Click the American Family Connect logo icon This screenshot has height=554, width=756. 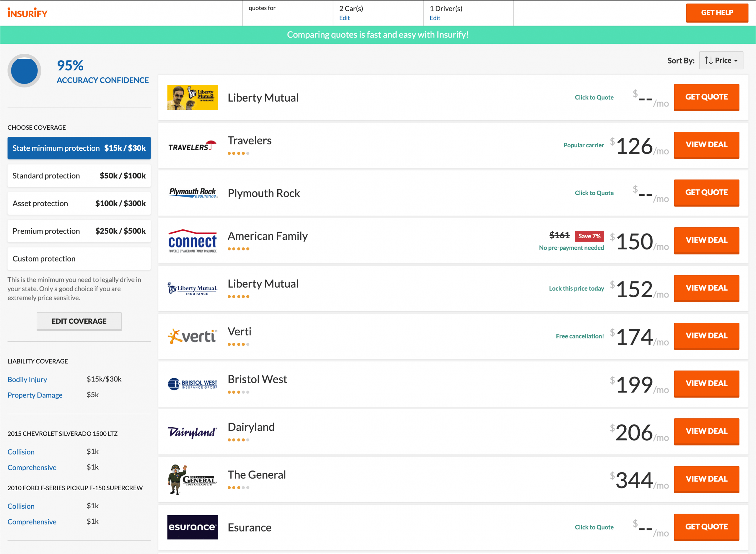[x=192, y=239]
